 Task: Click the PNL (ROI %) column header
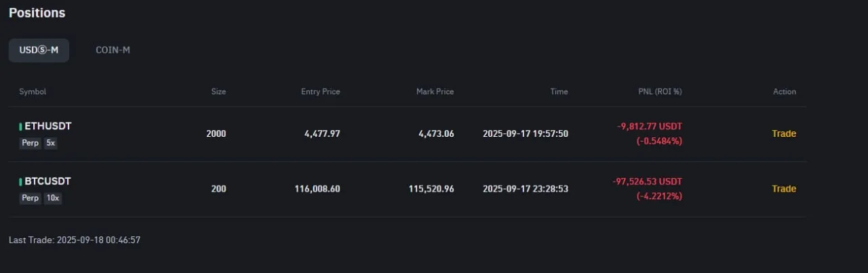pyautogui.click(x=660, y=91)
